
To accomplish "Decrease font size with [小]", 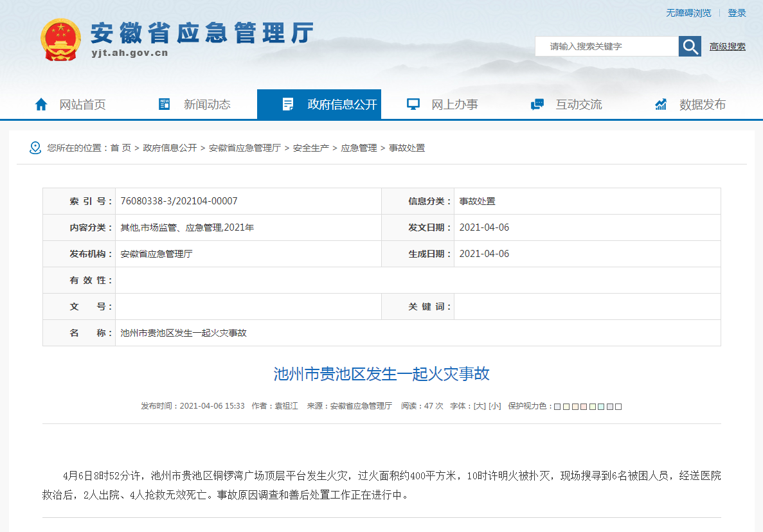I will [494, 406].
